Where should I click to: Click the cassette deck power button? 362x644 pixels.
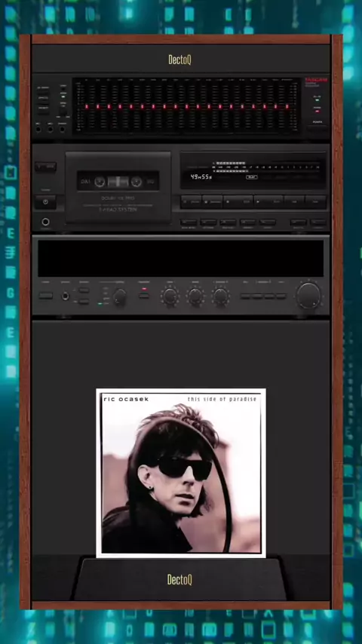tap(45, 202)
